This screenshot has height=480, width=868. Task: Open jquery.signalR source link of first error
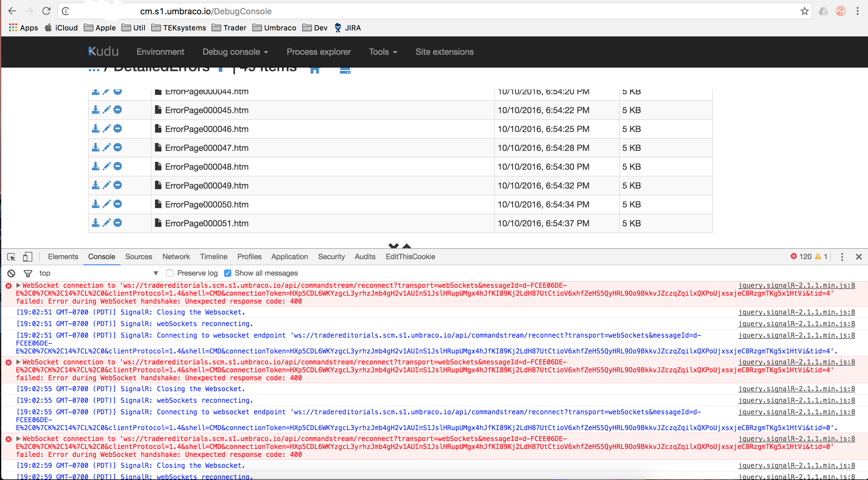[x=796, y=285]
